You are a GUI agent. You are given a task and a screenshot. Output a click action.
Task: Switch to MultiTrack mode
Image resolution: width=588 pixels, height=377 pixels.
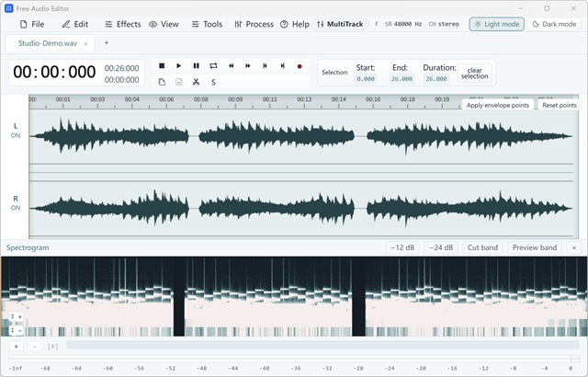[x=340, y=24]
